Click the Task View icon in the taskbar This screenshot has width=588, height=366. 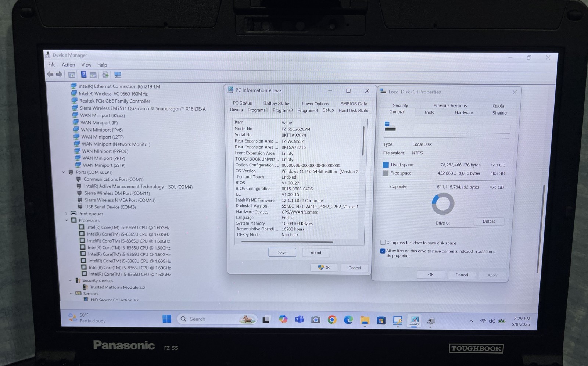tap(266, 320)
